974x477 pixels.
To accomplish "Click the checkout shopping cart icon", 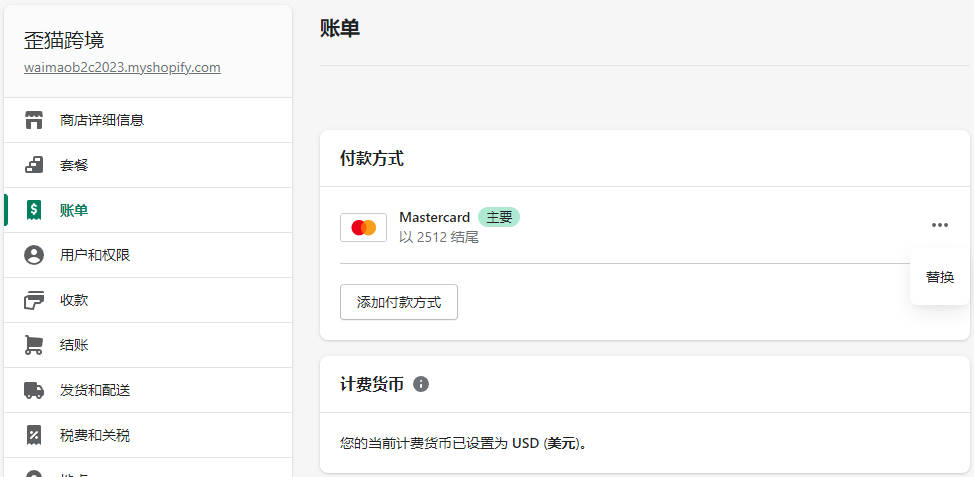I will click(x=34, y=345).
